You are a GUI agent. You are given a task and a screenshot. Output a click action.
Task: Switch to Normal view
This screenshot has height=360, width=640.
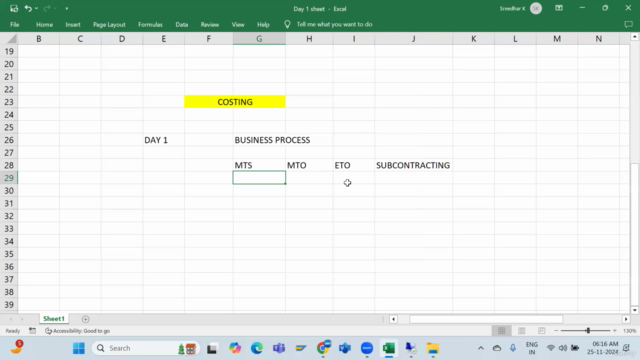(502, 331)
